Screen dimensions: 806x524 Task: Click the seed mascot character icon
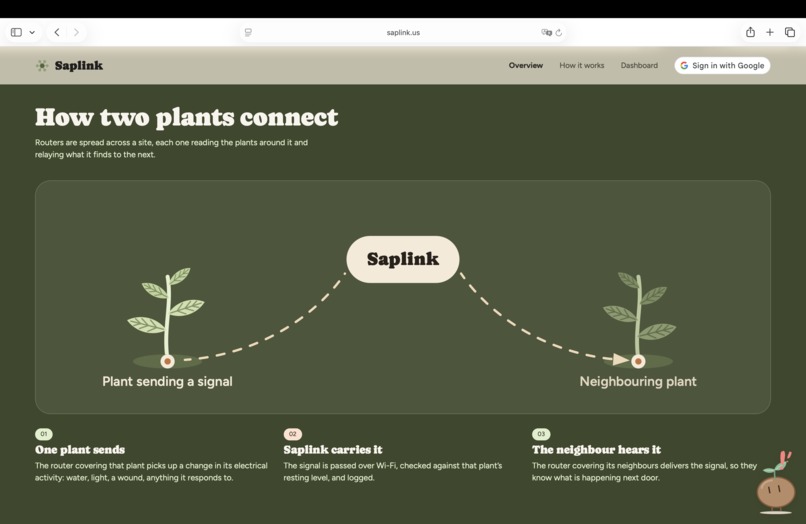[x=776, y=482]
